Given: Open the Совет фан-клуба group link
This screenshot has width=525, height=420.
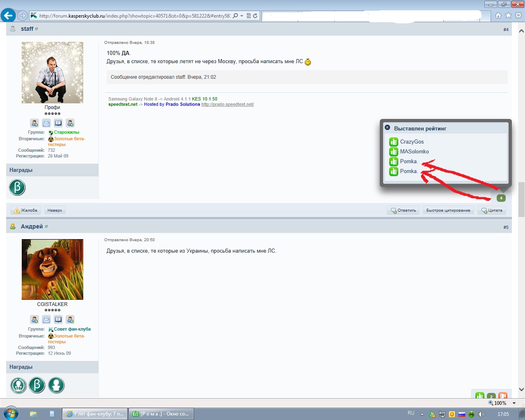Looking at the screenshot, I should click(x=72, y=329).
